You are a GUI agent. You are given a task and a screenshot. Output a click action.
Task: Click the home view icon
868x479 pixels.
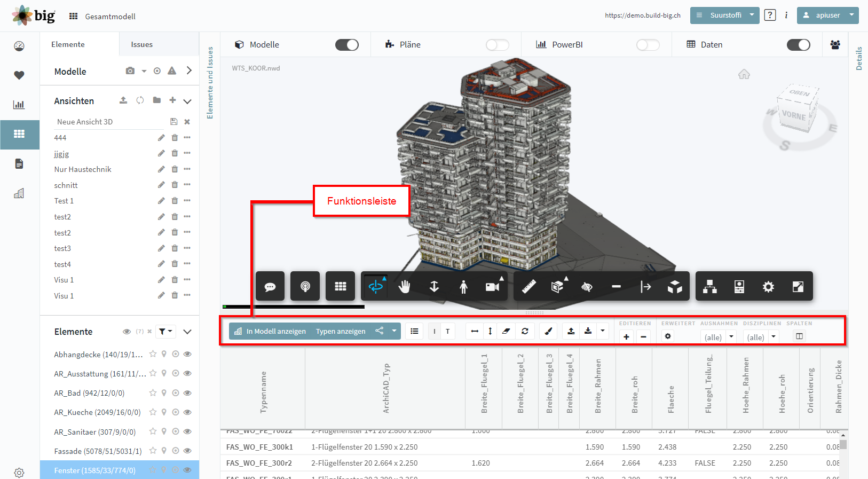(744, 74)
